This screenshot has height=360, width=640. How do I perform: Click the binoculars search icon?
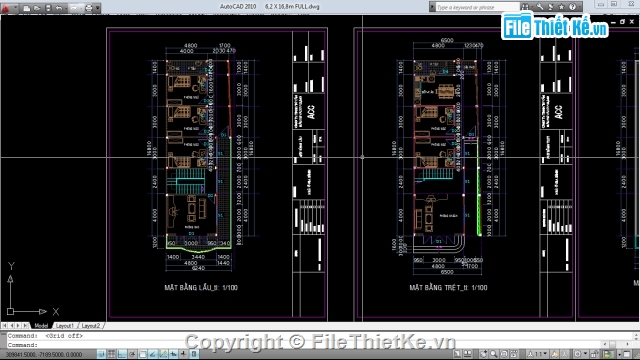[525, 7]
